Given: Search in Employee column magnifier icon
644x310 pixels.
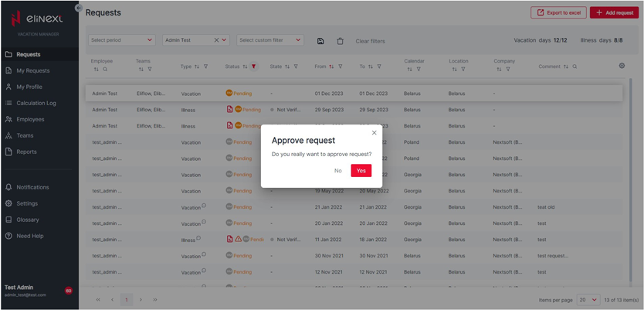Looking at the screenshot, I should (x=105, y=70).
